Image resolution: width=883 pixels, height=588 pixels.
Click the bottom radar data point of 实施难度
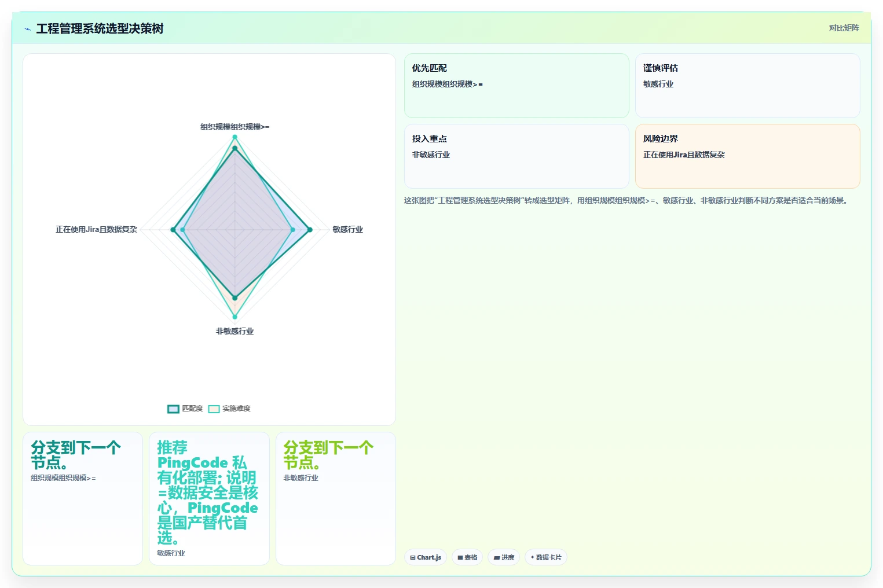235,317
